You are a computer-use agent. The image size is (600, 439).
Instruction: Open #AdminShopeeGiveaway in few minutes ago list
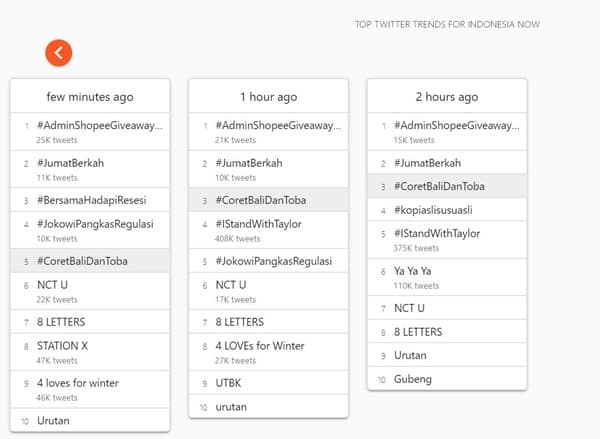(x=98, y=126)
